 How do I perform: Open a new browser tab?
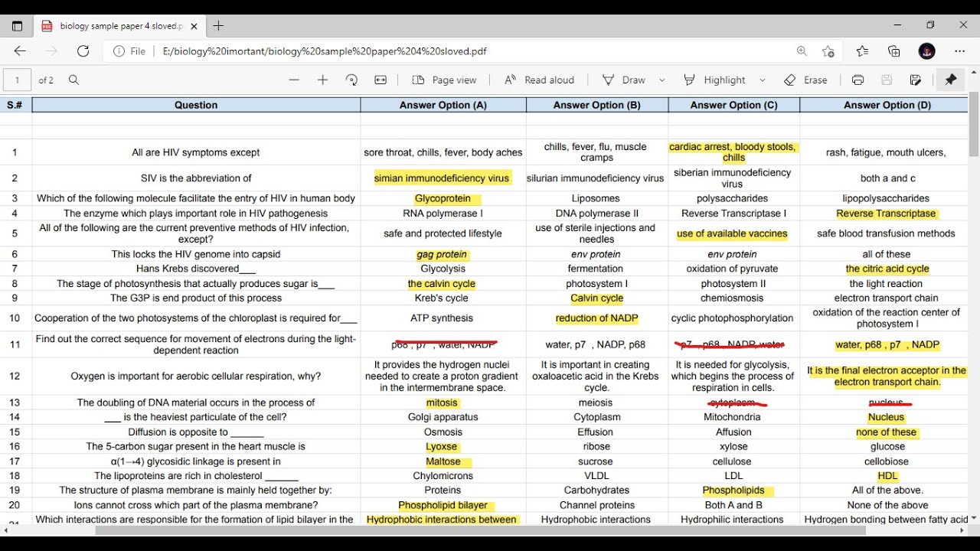pyautogui.click(x=218, y=26)
